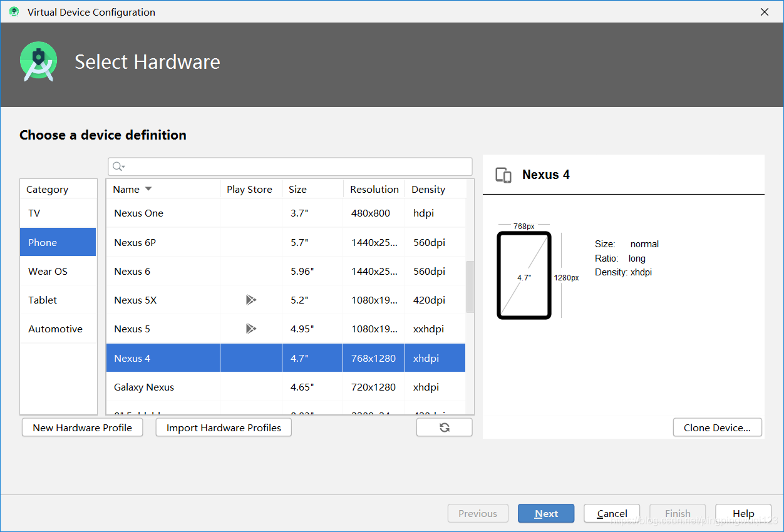Select the Galaxy Nexus device row

[286, 387]
